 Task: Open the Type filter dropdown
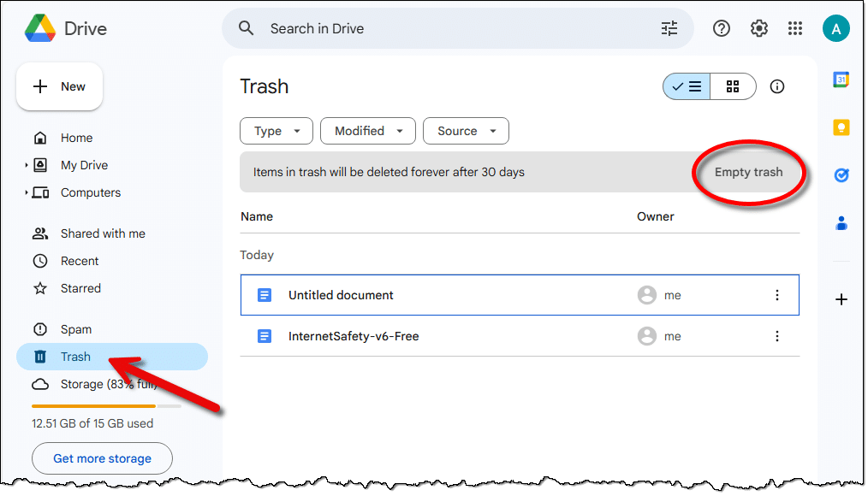coord(276,131)
